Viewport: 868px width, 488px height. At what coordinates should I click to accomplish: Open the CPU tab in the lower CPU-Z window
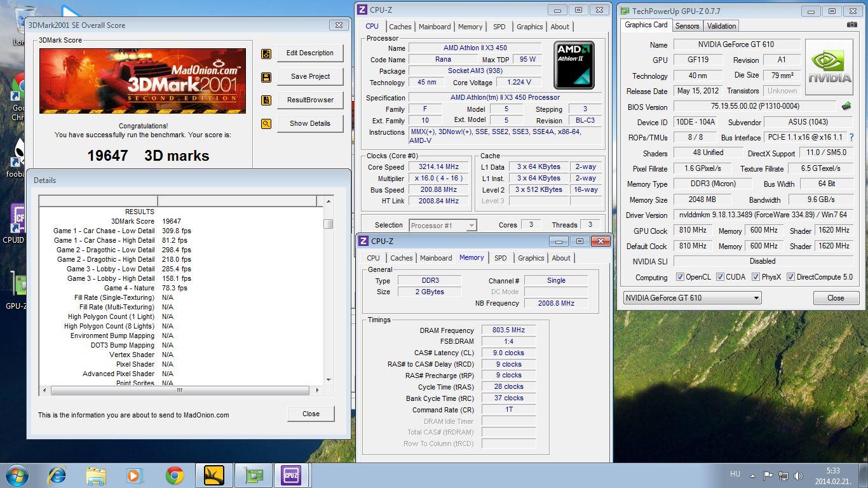[373, 258]
